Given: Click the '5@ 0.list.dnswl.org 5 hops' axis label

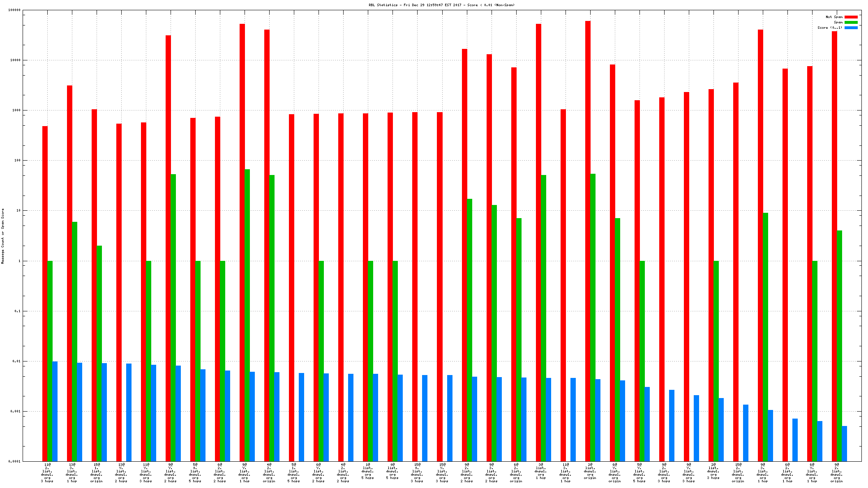Looking at the screenshot, I should click(x=195, y=472).
